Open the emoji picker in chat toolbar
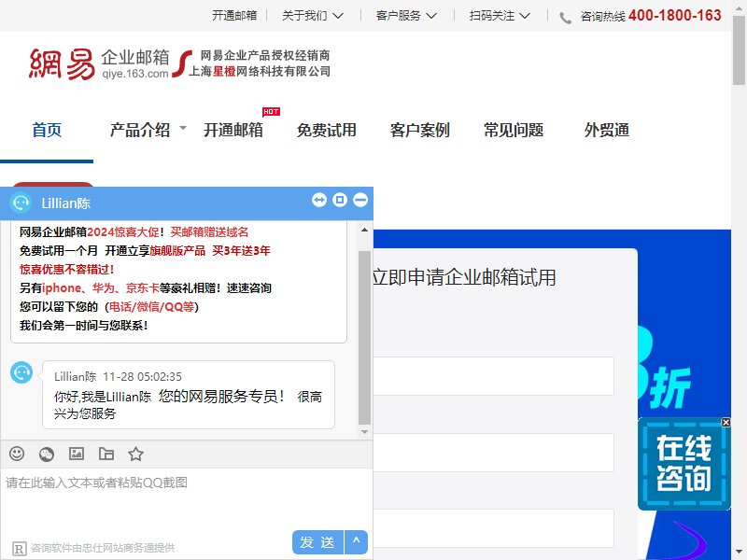The height and width of the screenshot is (560, 747). click(17, 454)
